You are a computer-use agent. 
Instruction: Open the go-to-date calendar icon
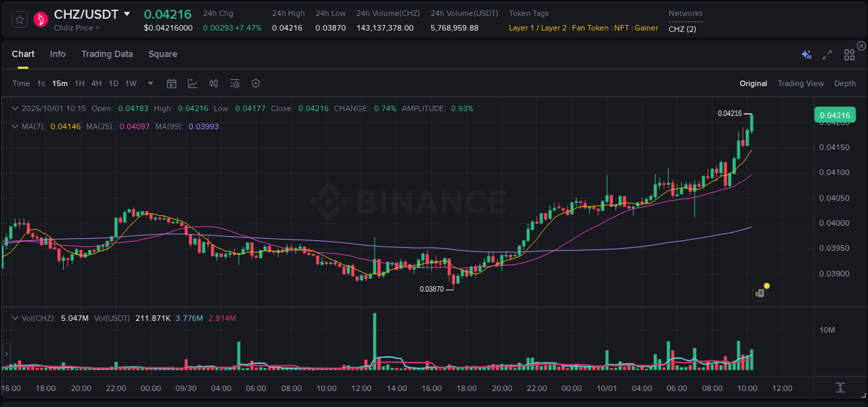click(172, 83)
